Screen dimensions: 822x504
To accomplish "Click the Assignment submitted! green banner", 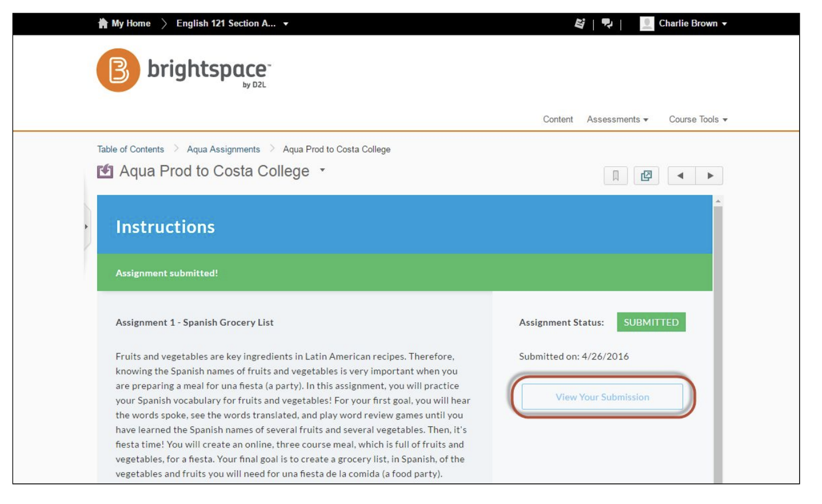I will coord(405,273).
